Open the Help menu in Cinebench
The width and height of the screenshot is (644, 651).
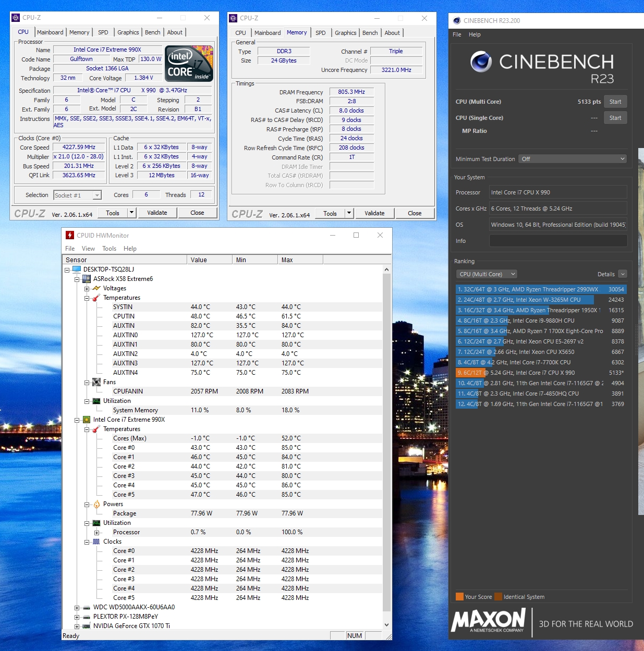[475, 34]
